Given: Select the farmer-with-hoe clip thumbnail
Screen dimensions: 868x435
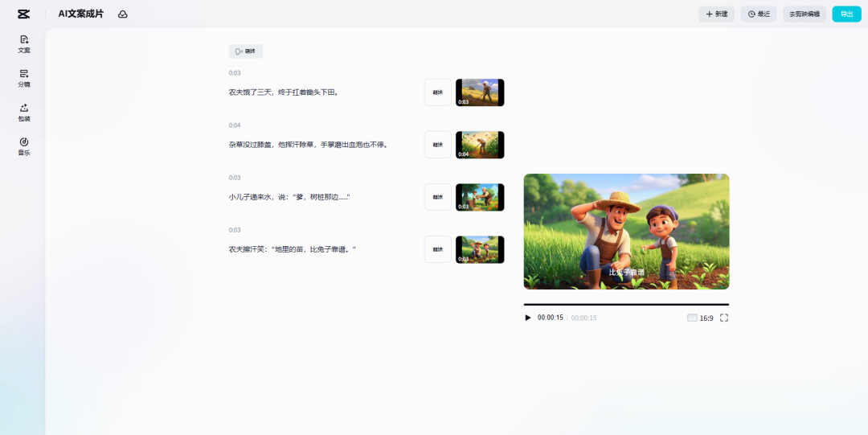Looking at the screenshot, I should (x=479, y=92).
